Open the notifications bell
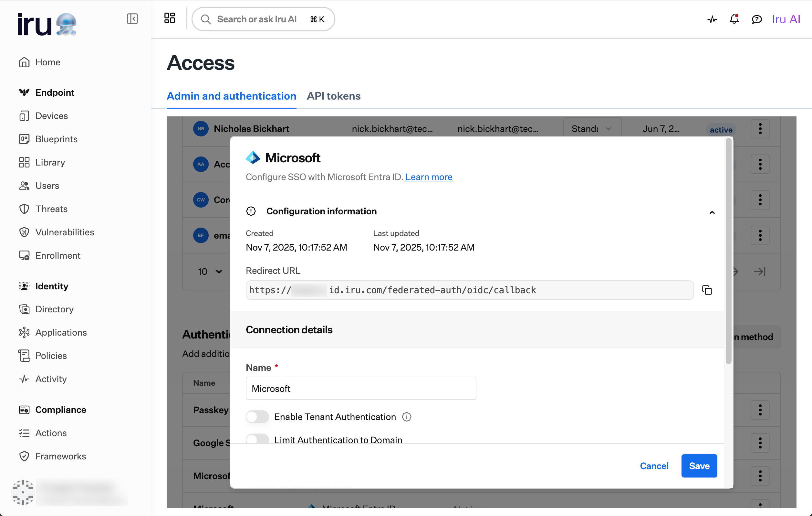Screen dimensions: 812x516 [734, 19]
